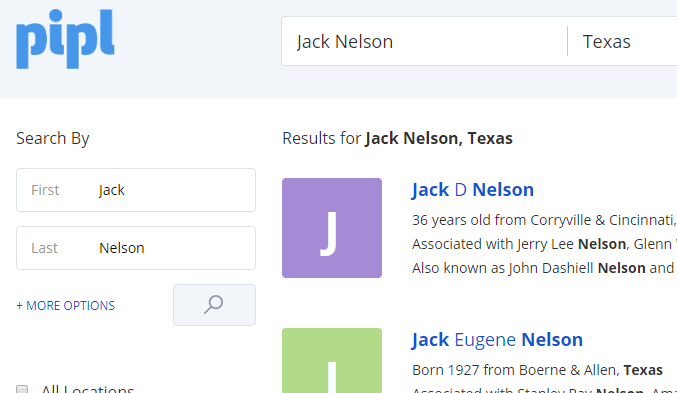Click the Results for Jack Nelson, Texas heading
677x393 pixels.
click(x=397, y=139)
